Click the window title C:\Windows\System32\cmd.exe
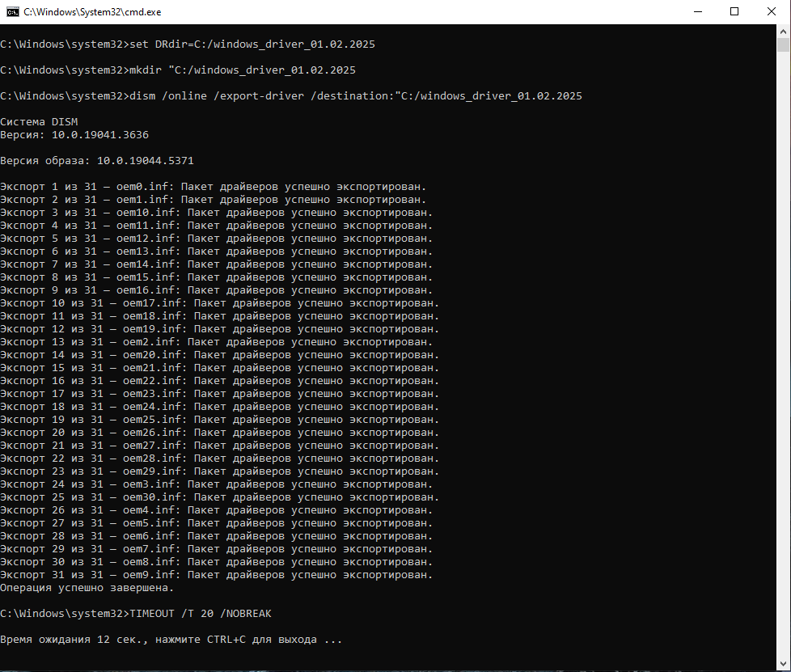Viewport: 791px width, 672px height. [x=92, y=12]
